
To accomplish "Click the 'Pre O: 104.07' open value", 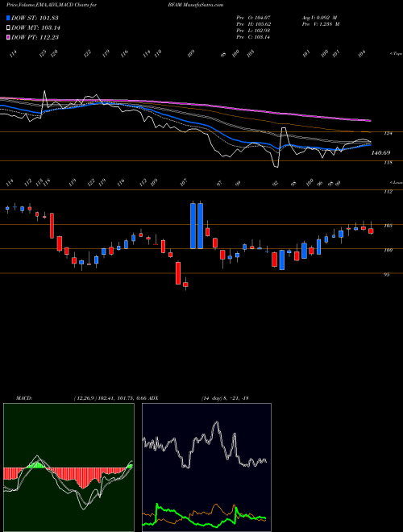I will click(253, 18).
